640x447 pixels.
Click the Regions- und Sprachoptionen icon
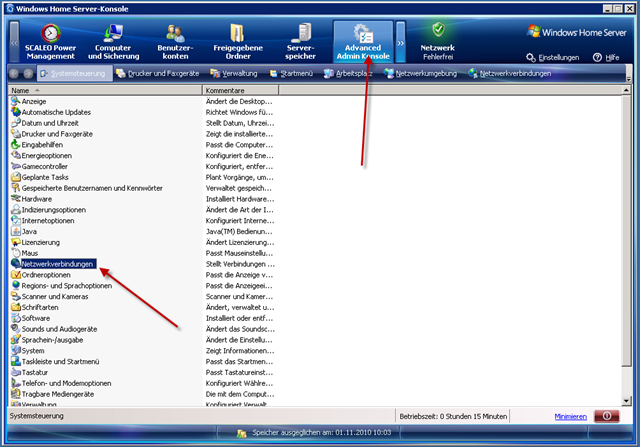[x=16, y=285]
